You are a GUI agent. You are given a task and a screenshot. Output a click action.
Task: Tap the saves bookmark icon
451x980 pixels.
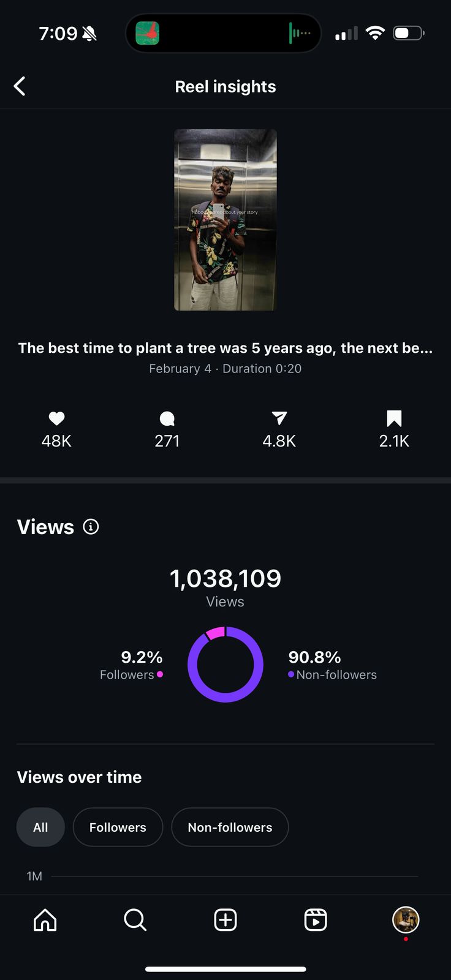click(394, 418)
